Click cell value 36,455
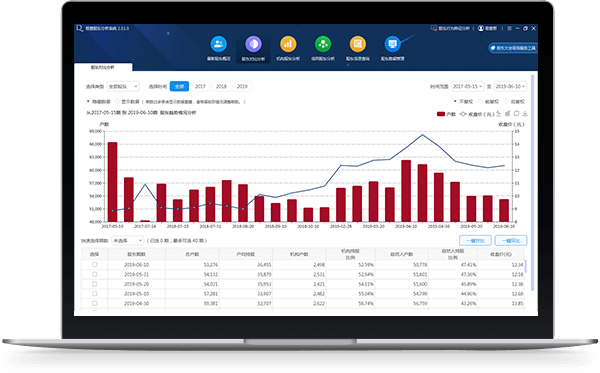 pos(264,265)
